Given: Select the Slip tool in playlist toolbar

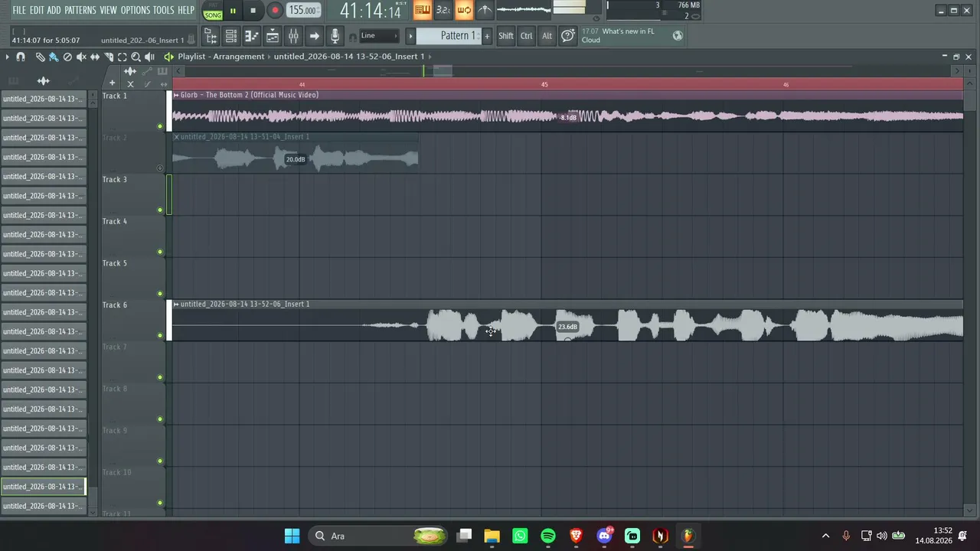Looking at the screenshot, I should click(95, 57).
